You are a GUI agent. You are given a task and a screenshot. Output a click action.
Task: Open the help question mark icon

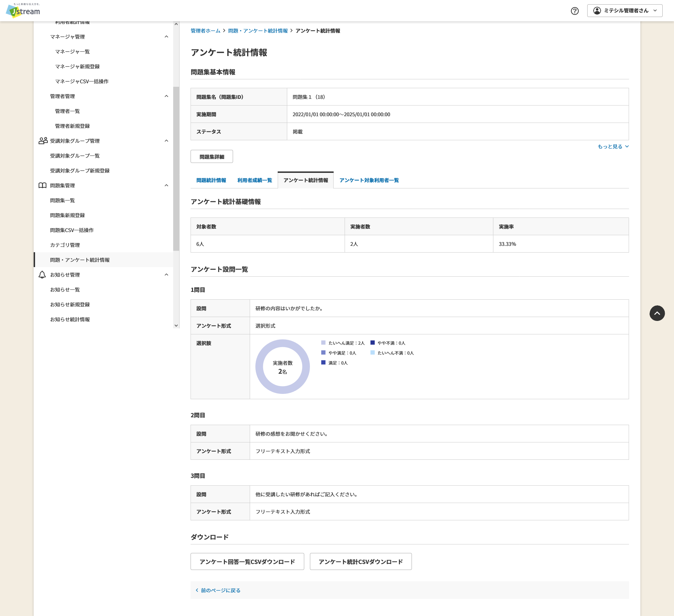click(x=575, y=11)
